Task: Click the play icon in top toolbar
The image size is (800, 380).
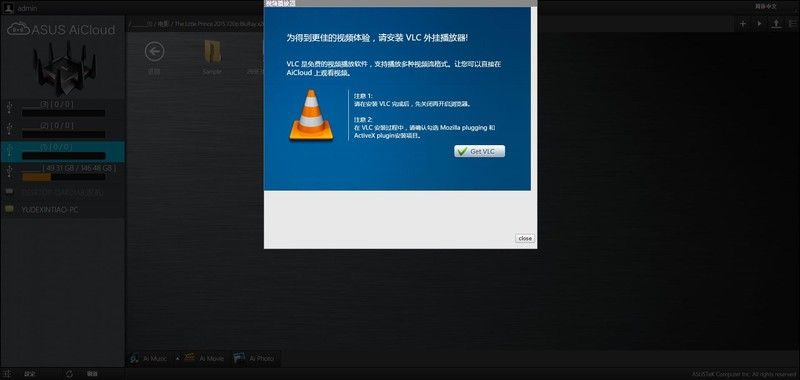Action: 760,24
